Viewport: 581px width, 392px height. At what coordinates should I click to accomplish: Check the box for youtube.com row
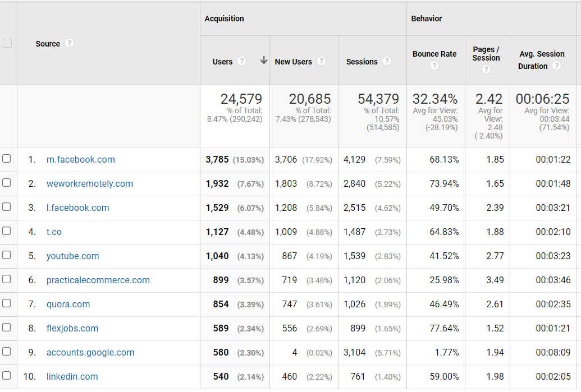[6, 255]
